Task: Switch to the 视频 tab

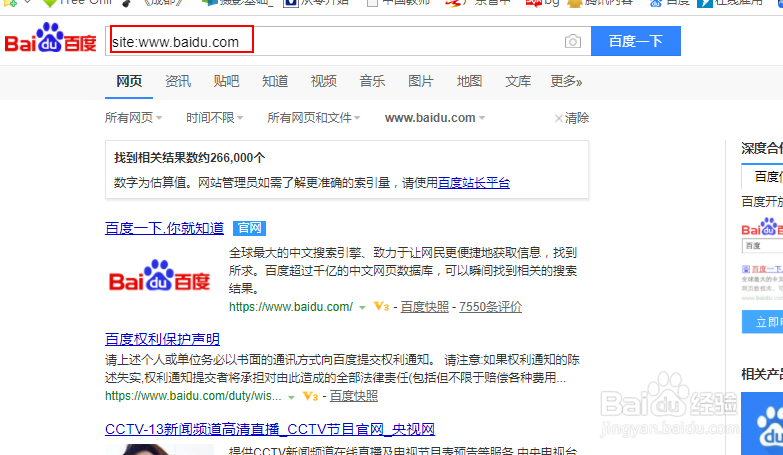Action: (324, 81)
